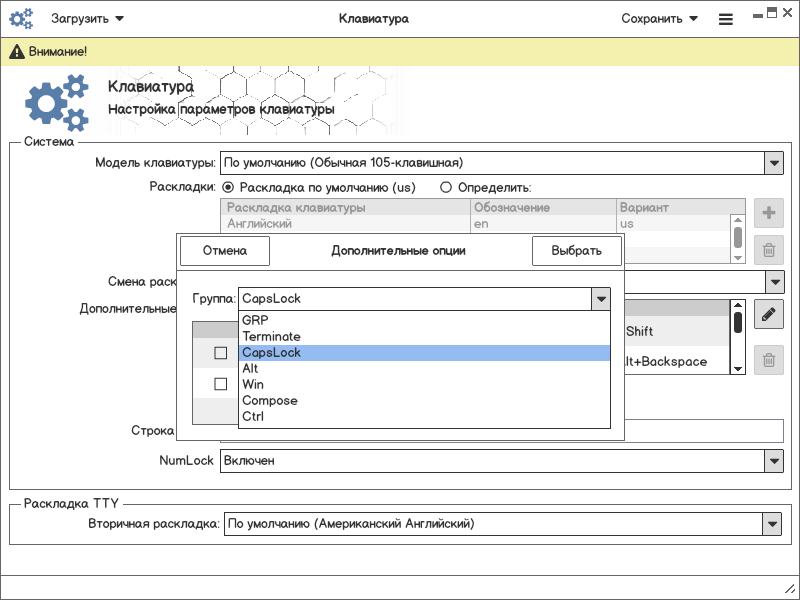Click the delete layout trash icon
This screenshot has height=600, width=800.
coord(768,251)
